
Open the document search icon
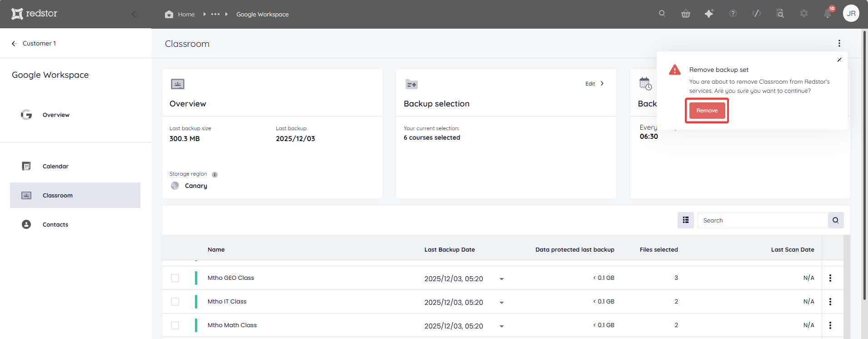pyautogui.click(x=780, y=14)
